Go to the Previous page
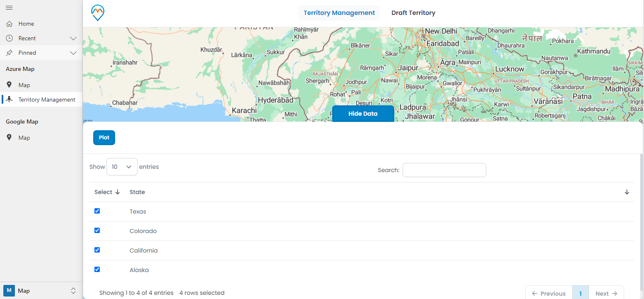This screenshot has height=299, width=644. click(x=549, y=293)
